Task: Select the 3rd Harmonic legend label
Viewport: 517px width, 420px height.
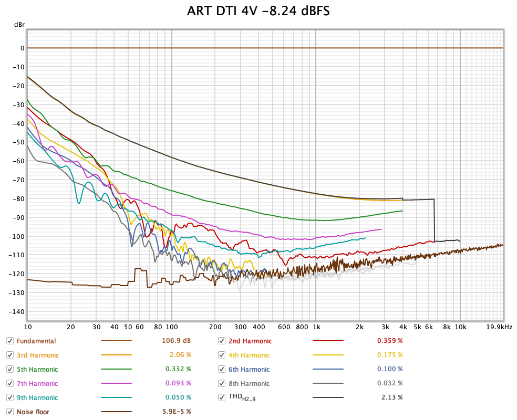Action: (38, 355)
